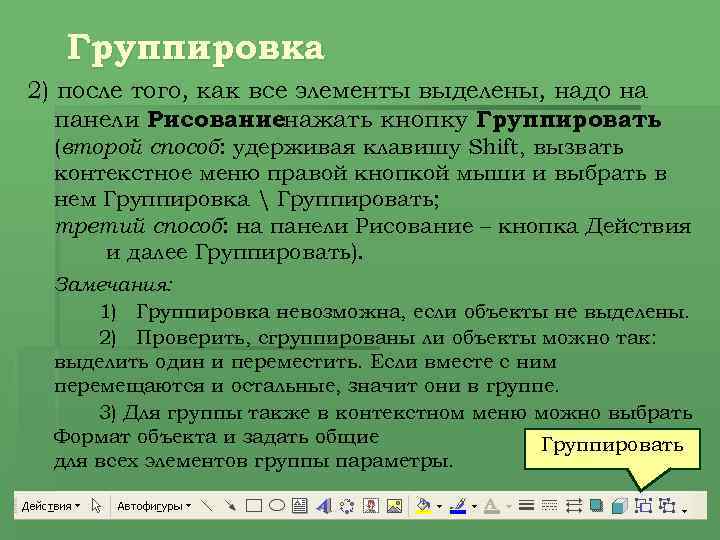Apply line color with brush icon
Viewport: 720px width, 540px height.
coord(458,506)
